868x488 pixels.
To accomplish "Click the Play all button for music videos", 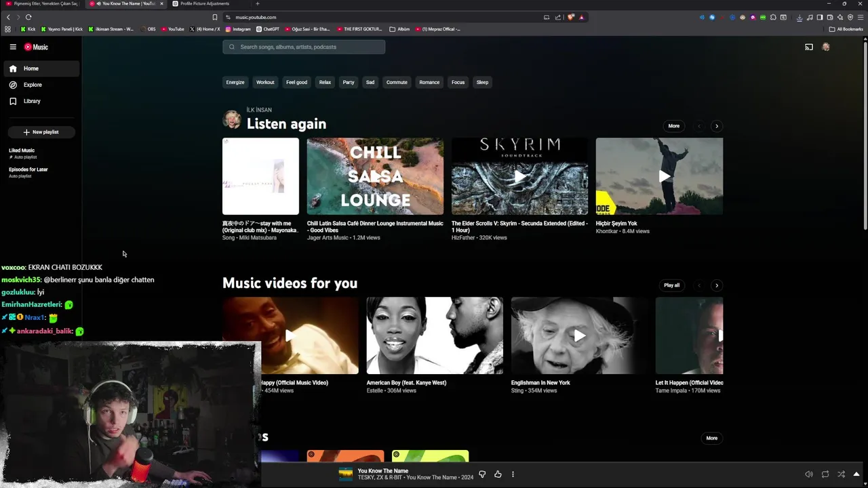I will click(671, 285).
